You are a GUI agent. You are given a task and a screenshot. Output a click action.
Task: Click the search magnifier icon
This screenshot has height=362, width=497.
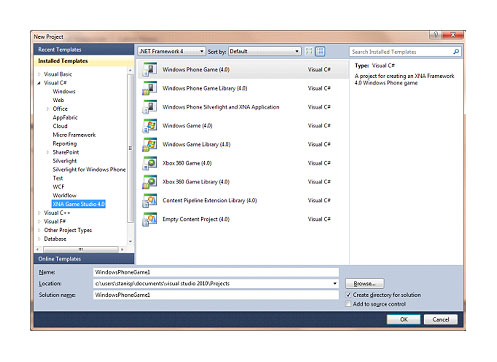(x=456, y=52)
